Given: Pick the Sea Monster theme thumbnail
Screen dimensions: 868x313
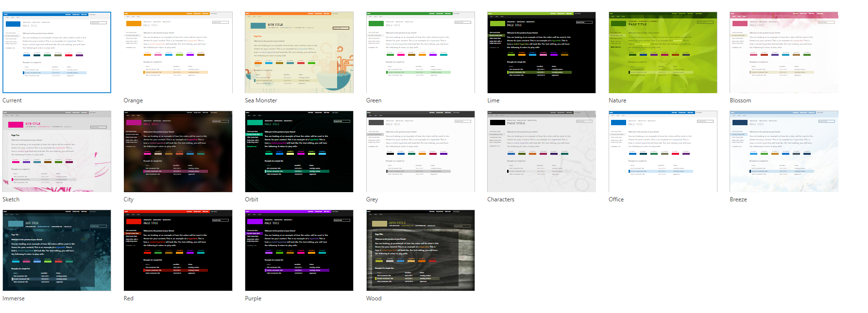Looking at the screenshot, I should pyautogui.click(x=299, y=52).
